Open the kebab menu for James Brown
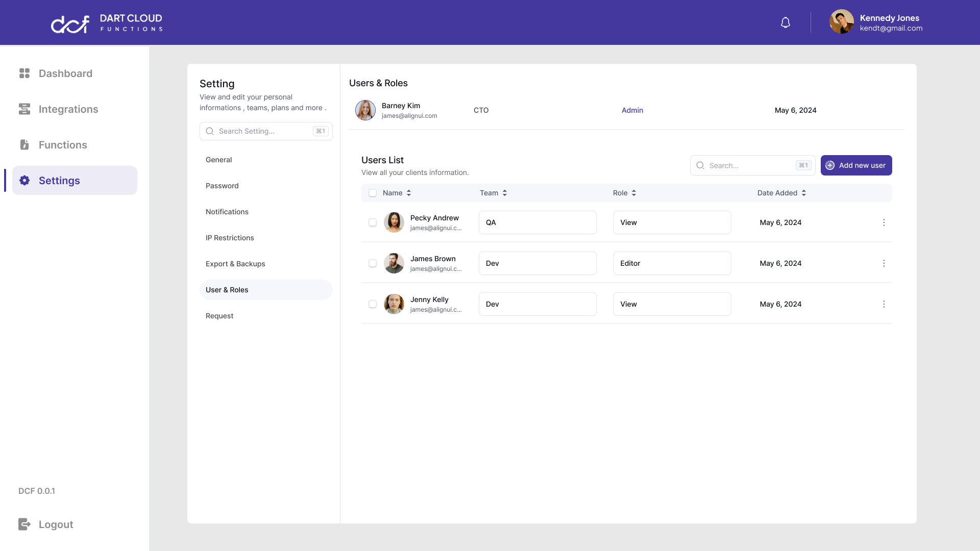980x551 pixels. (884, 263)
